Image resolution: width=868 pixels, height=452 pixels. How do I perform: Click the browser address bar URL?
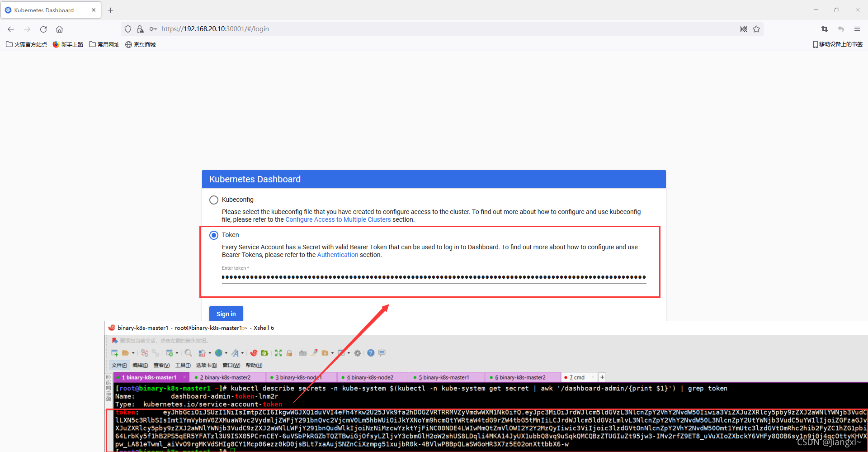coord(215,29)
